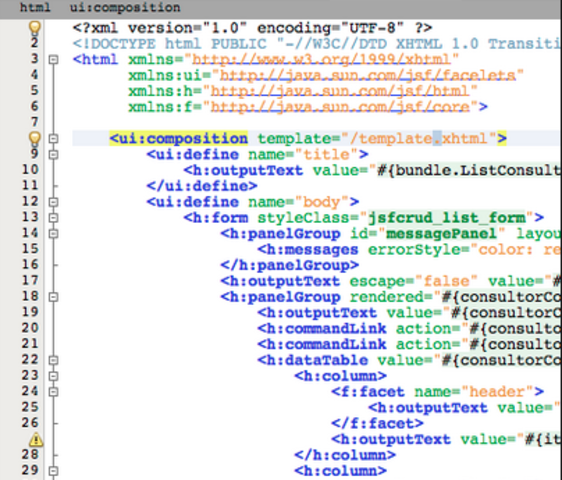
Task: Collapse the h:dataTable fold on line 22
Action: click(x=53, y=360)
